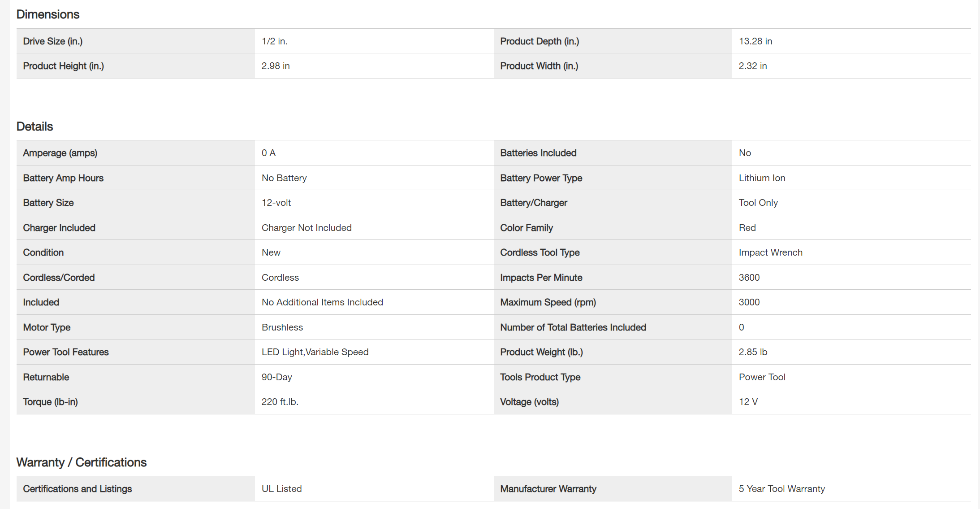Select the Impacts Per Minute label
This screenshot has height=509, width=980.
click(541, 278)
